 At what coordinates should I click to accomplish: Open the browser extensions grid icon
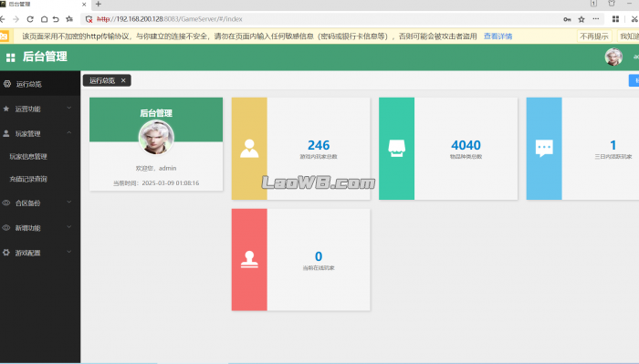[x=616, y=19]
